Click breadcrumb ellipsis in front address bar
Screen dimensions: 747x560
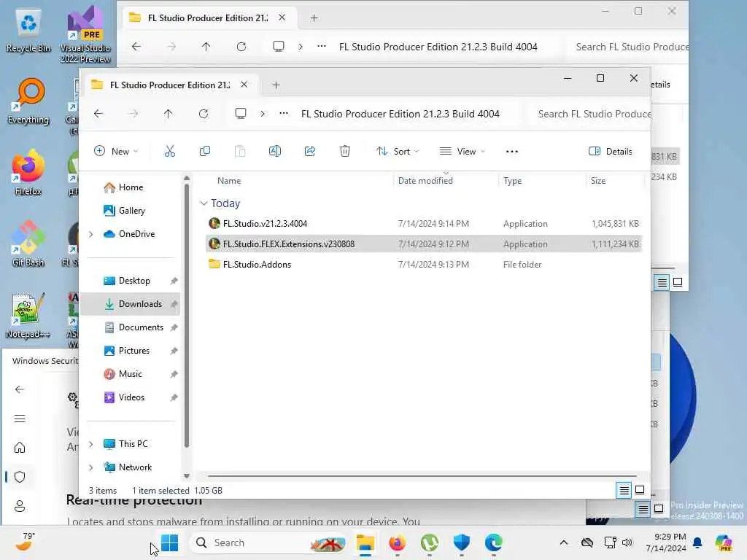[x=284, y=113]
